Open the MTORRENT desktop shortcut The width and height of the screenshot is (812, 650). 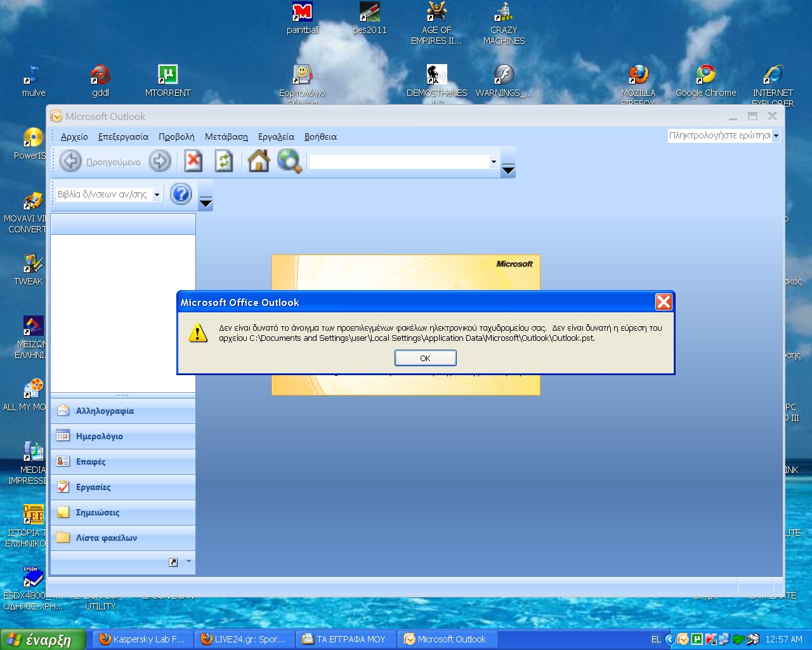[x=167, y=81]
